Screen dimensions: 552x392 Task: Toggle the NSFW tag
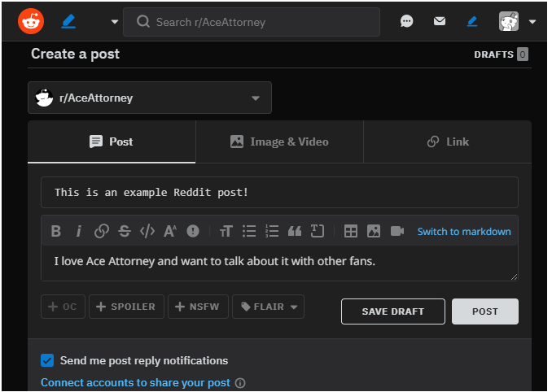click(198, 307)
